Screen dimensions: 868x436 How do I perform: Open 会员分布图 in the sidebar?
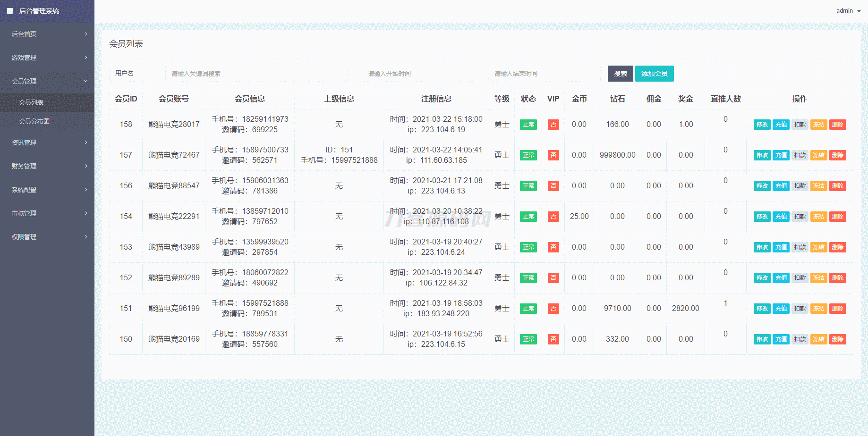(34, 121)
